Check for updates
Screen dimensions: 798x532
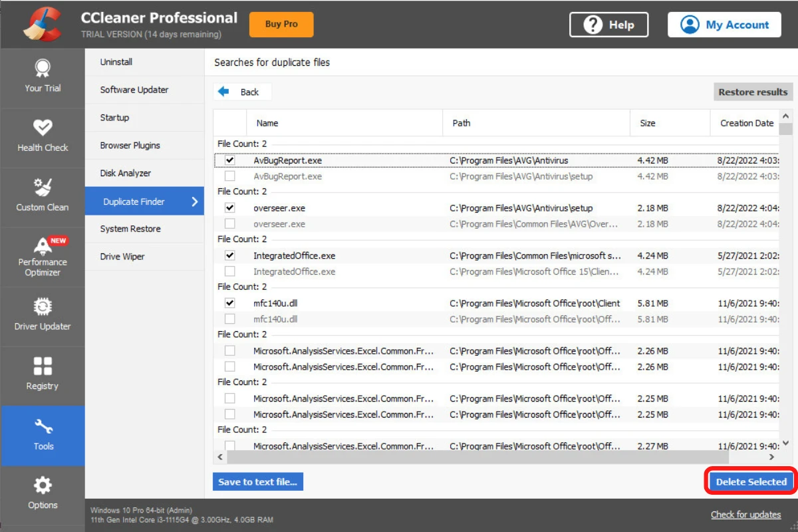click(746, 514)
